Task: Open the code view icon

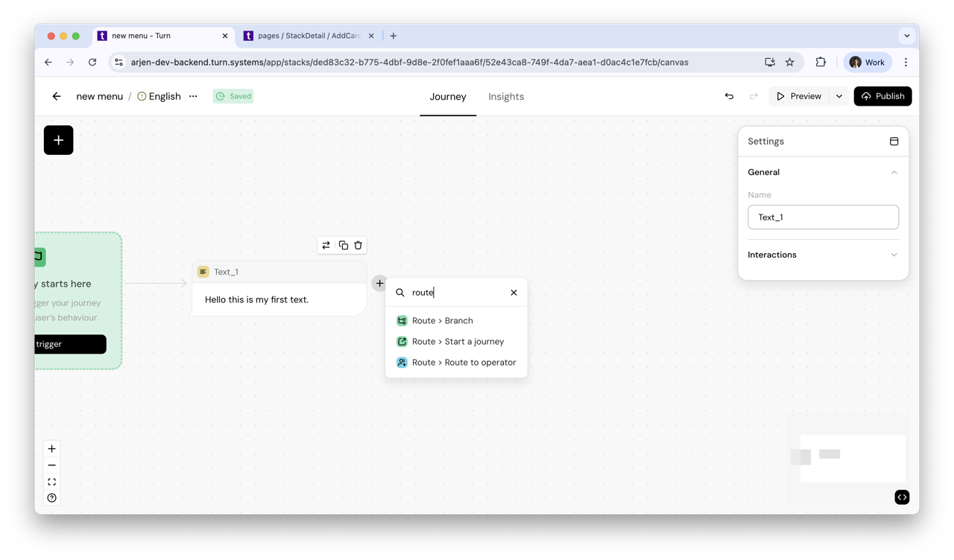Action: (x=902, y=497)
